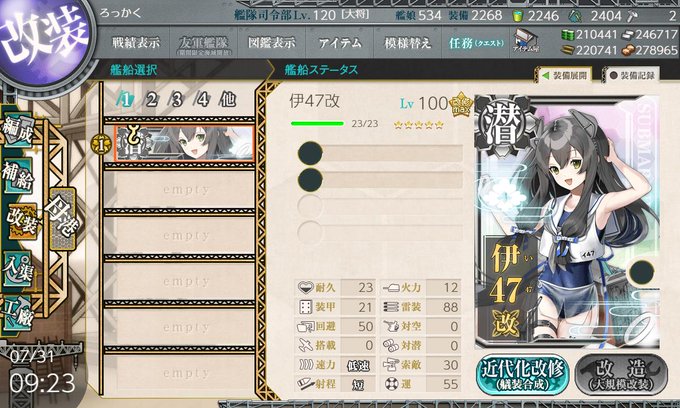Click the green HP bar of 伊47改

[x=317, y=124]
